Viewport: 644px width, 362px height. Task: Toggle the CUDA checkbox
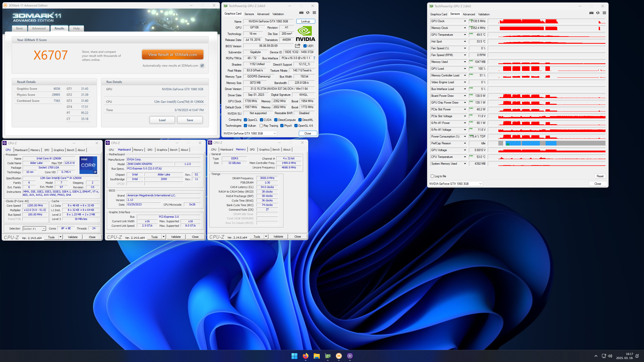coord(261,120)
